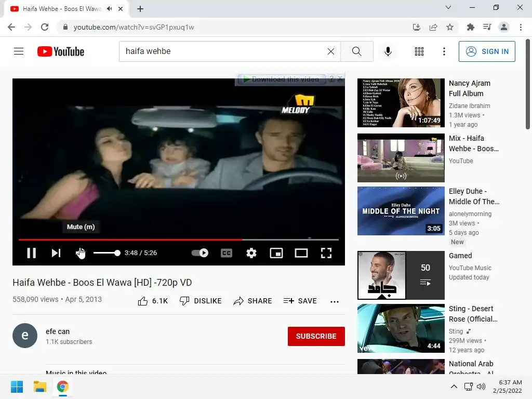Open the Nancy Ajram Full Album title

point(470,88)
